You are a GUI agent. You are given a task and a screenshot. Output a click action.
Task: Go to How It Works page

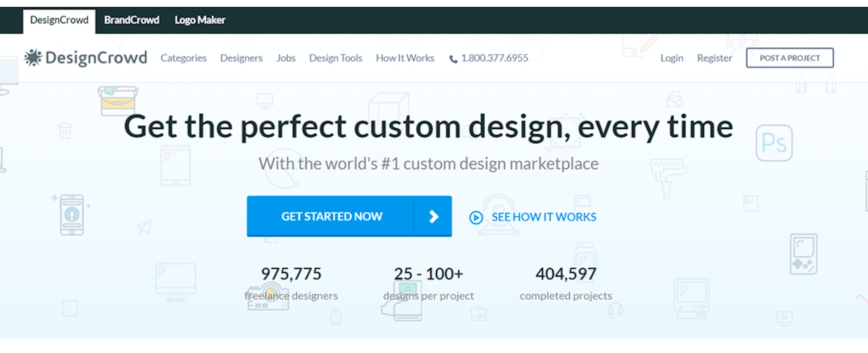(405, 58)
